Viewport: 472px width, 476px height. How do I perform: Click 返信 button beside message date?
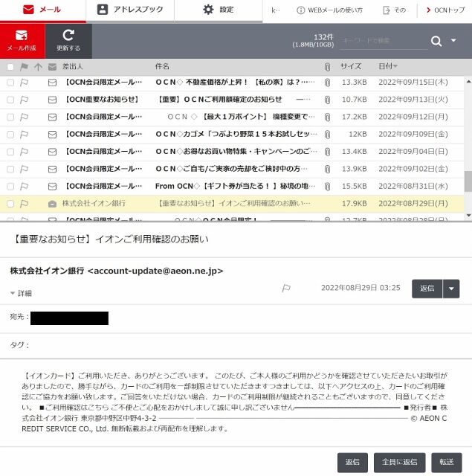(427, 289)
